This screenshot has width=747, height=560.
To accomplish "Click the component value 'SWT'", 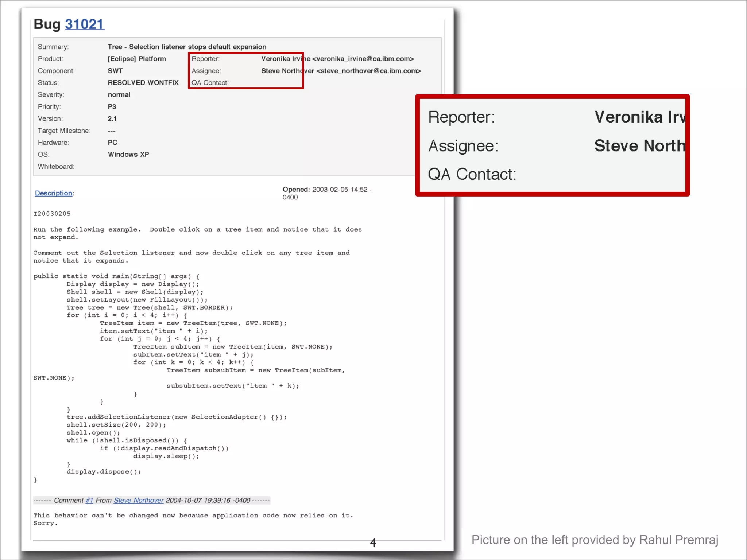I will pos(115,71).
